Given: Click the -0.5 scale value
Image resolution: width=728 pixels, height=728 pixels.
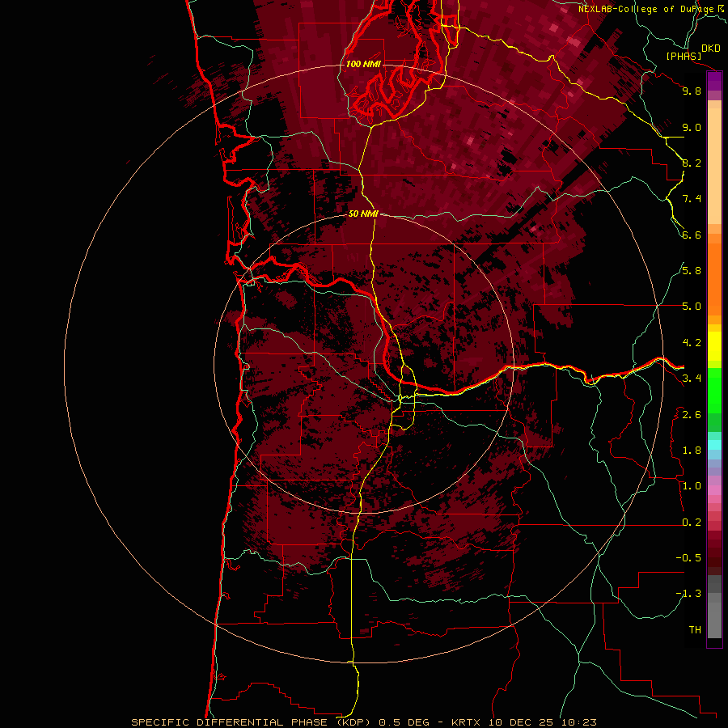Looking at the screenshot, I should (688, 558).
